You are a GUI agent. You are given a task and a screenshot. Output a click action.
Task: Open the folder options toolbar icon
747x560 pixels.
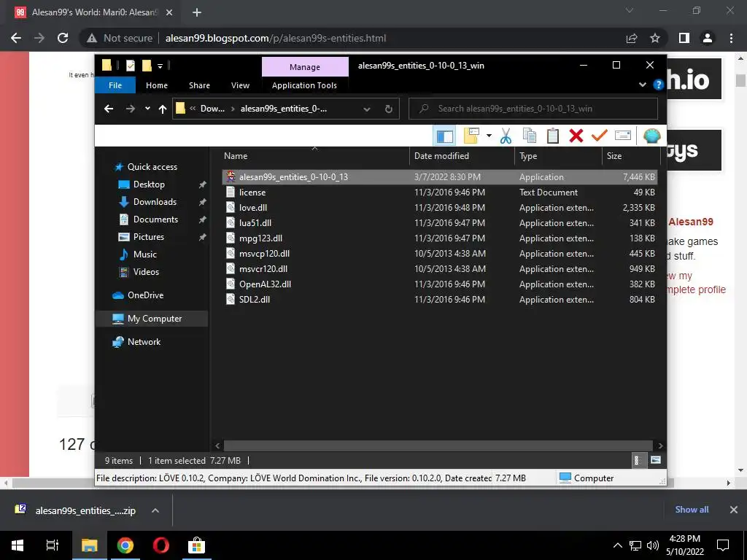point(471,136)
